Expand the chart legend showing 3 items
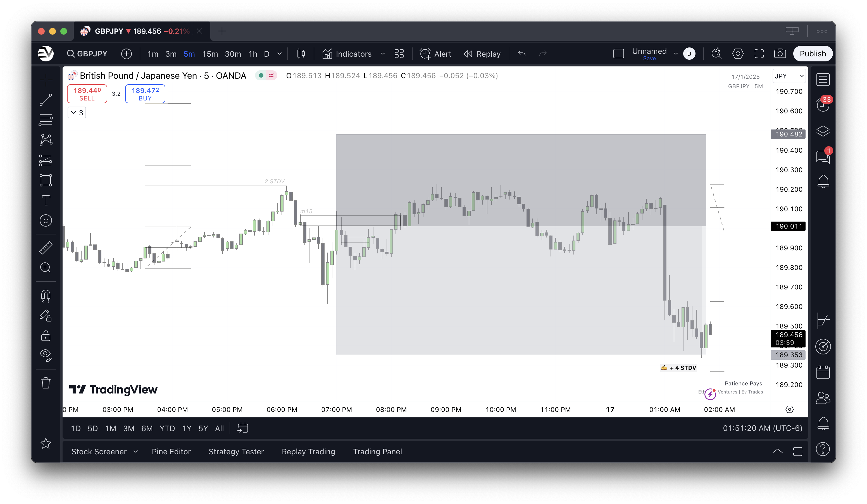 click(76, 112)
